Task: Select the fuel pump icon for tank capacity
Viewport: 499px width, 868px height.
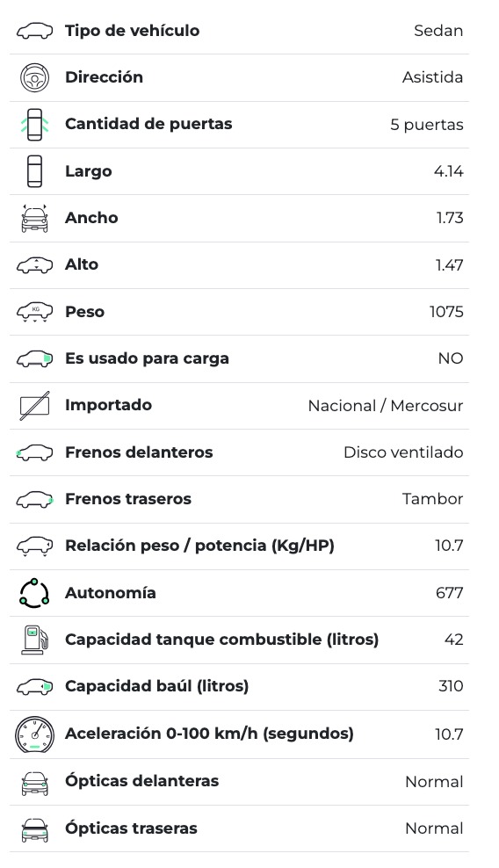Action: pos(34,640)
